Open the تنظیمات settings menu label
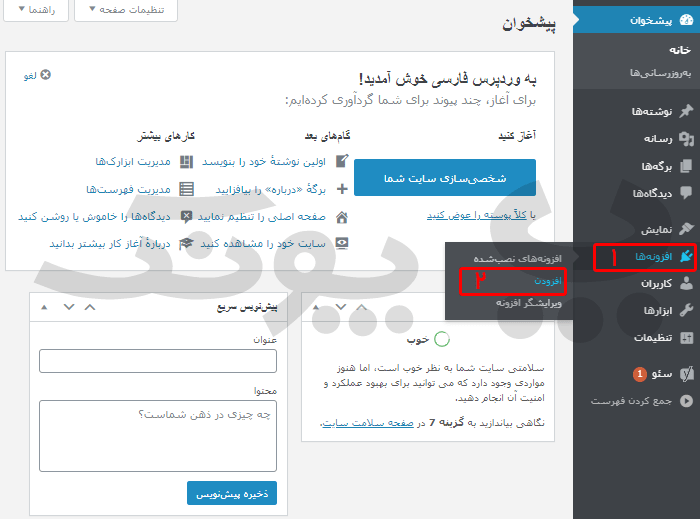The height and width of the screenshot is (519, 700). coord(653,338)
